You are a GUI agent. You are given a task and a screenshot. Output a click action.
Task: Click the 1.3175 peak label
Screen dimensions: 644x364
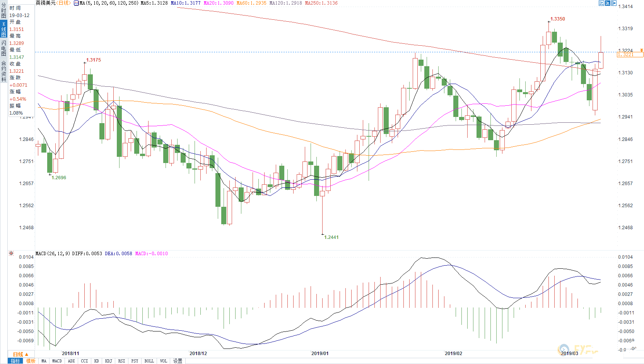pos(94,60)
